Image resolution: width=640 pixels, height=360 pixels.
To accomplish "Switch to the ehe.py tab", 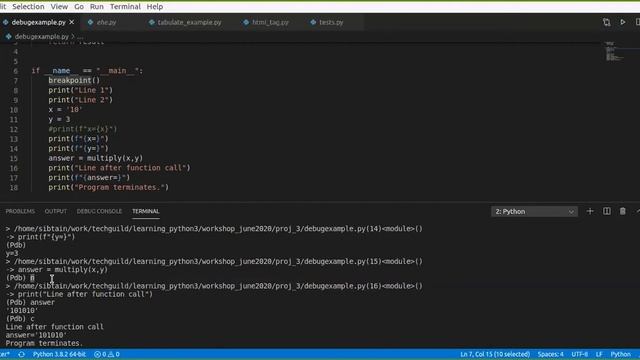I will pos(106,22).
